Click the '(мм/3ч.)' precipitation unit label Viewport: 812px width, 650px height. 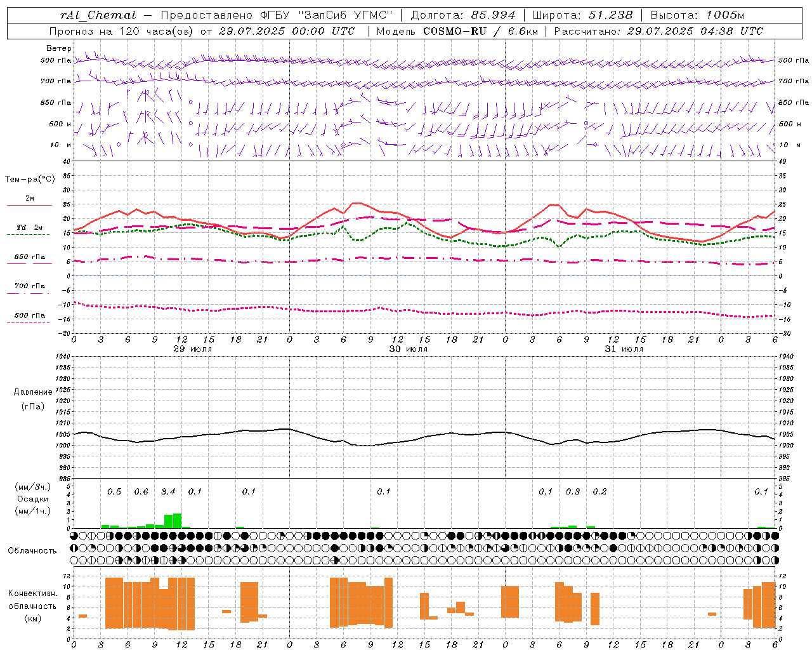(x=33, y=487)
